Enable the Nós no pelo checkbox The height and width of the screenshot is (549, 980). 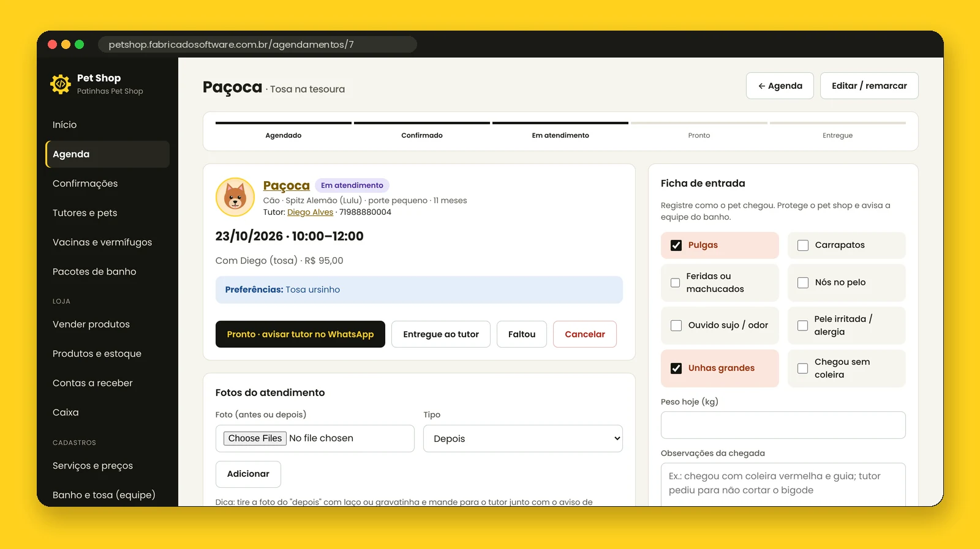pyautogui.click(x=803, y=283)
